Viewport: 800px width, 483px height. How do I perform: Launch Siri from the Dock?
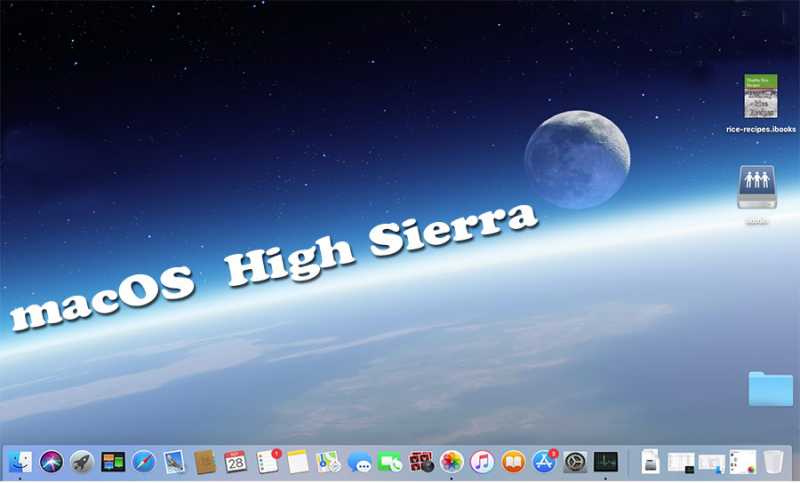pos(51,462)
